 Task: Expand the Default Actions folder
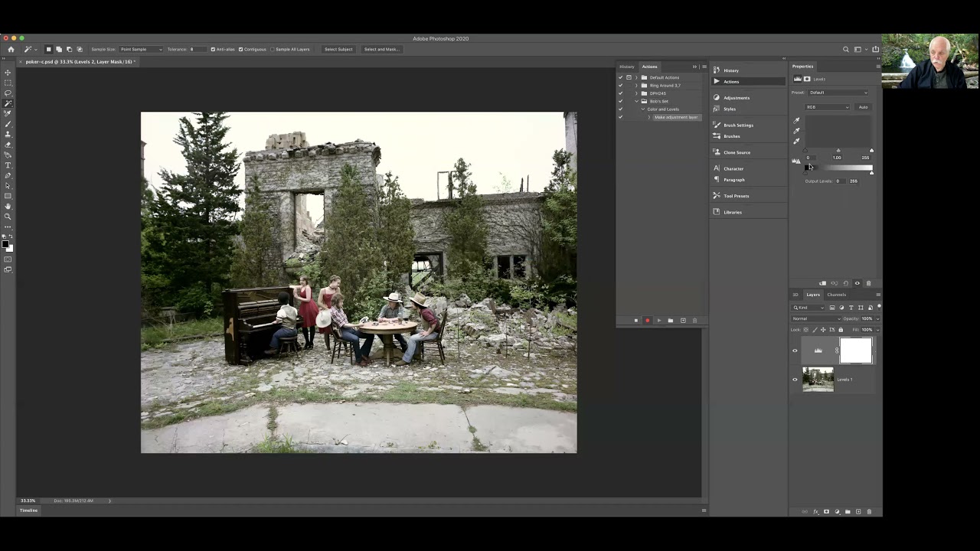pos(636,77)
